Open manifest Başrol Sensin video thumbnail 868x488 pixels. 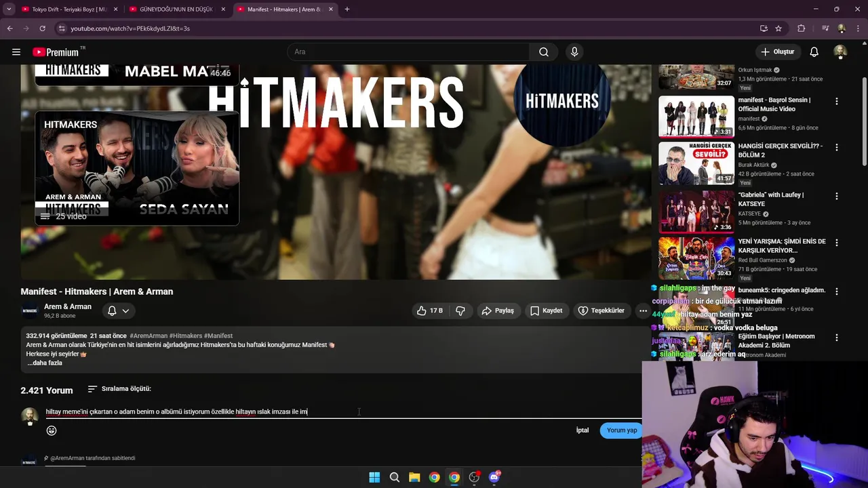(696, 116)
